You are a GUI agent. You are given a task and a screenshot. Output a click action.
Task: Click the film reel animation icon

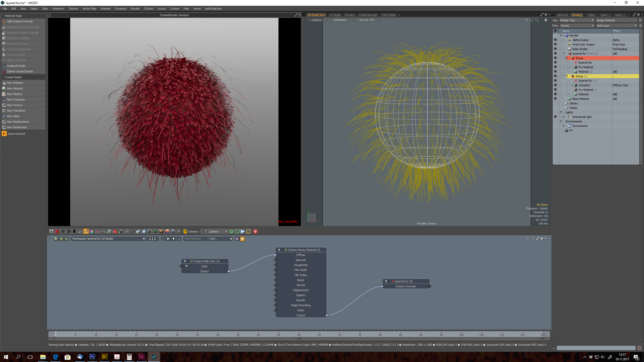[173, 231]
